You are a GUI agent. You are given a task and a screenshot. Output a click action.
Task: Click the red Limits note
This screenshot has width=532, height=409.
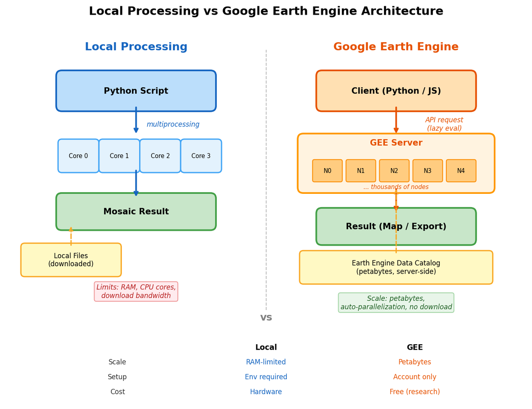pyautogui.click(x=136, y=291)
